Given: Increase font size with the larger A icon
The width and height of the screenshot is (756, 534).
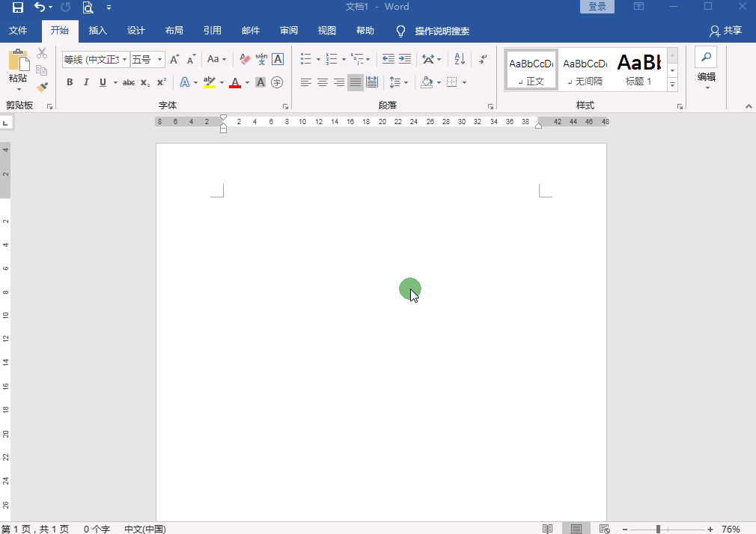Looking at the screenshot, I should tap(174, 59).
